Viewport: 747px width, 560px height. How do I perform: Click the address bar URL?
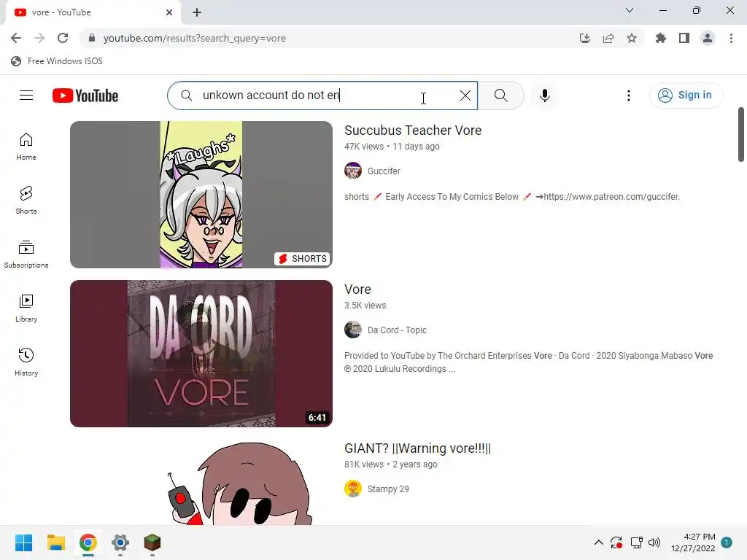[194, 38]
